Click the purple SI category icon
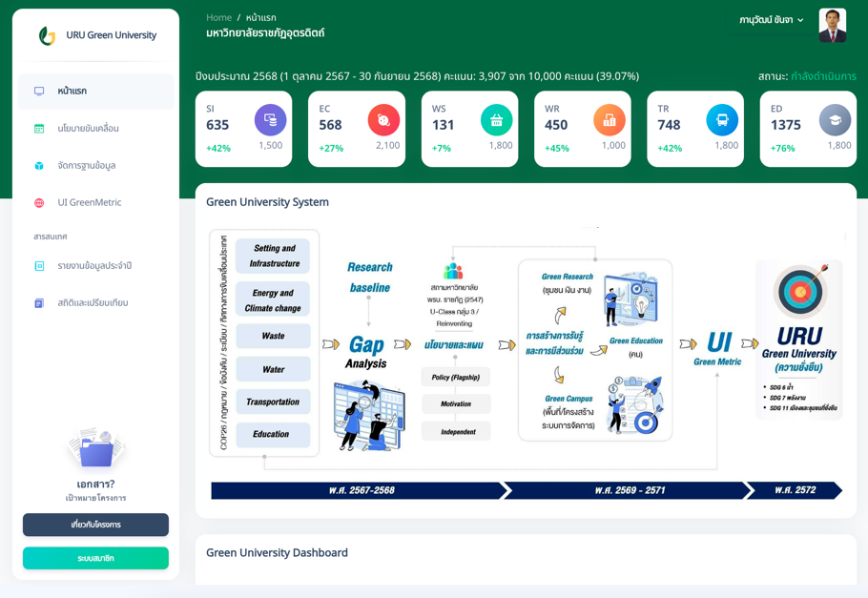 pos(270,120)
